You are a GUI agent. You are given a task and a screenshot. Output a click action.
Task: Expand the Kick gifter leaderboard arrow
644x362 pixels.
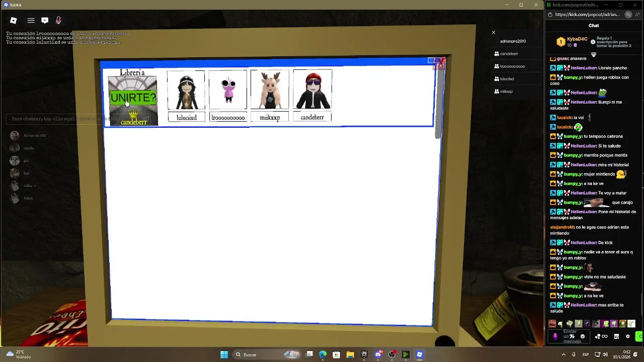tap(594, 54)
